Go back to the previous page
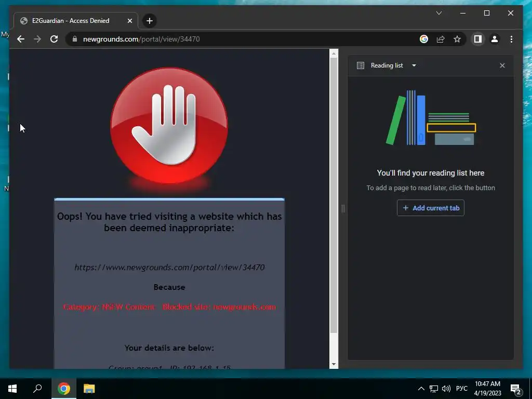The width and height of the screenshot is (532, 399). pyautogui.click(x=21, y=39)
